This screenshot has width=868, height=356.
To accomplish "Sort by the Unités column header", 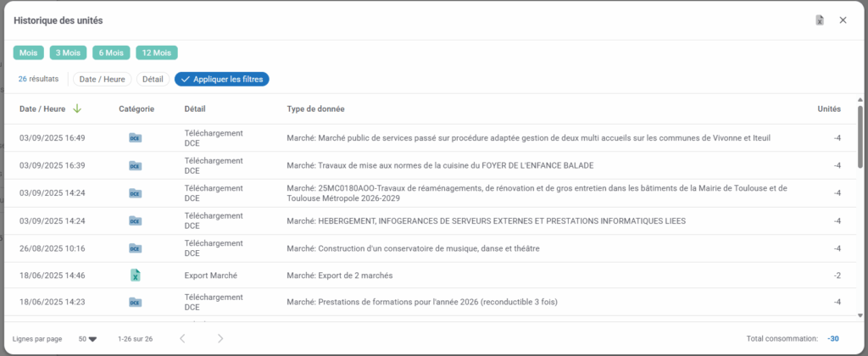I will point(828,108).
